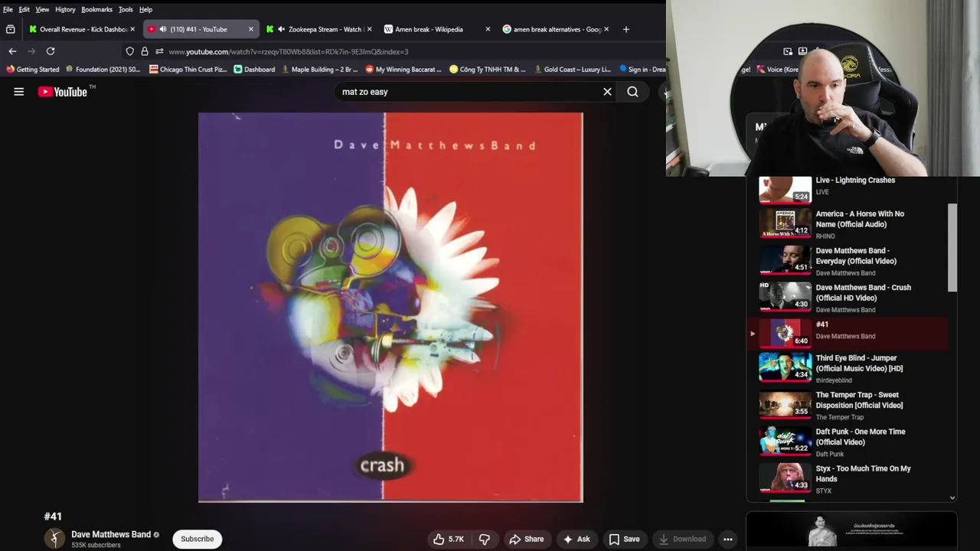The height and width of the screenshot is (551, 980).
Task: Switch to Overall Revenue Kick Dashboard tab
Action: [x=82, y=29]
